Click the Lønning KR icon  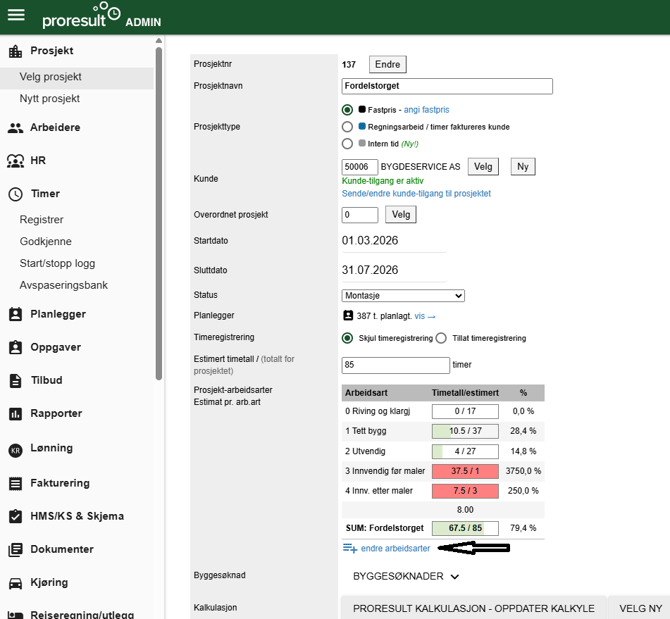coord(15,450)
